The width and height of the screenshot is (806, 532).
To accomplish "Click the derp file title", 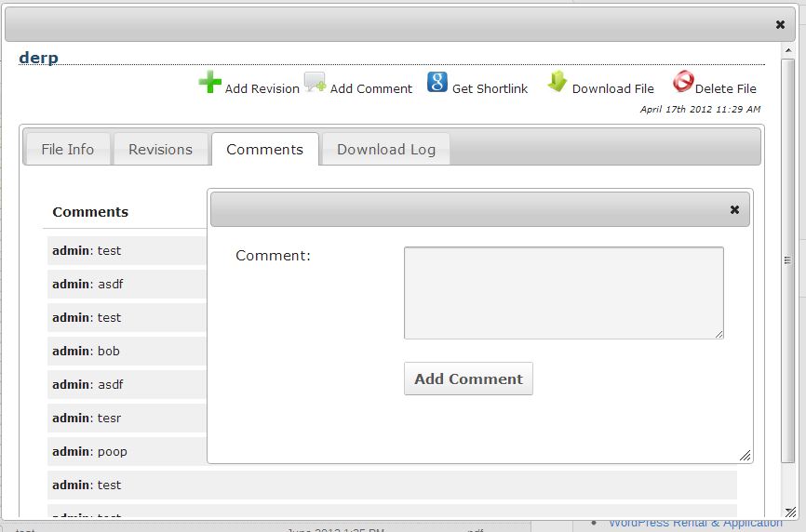I will [x=38, y=58].
